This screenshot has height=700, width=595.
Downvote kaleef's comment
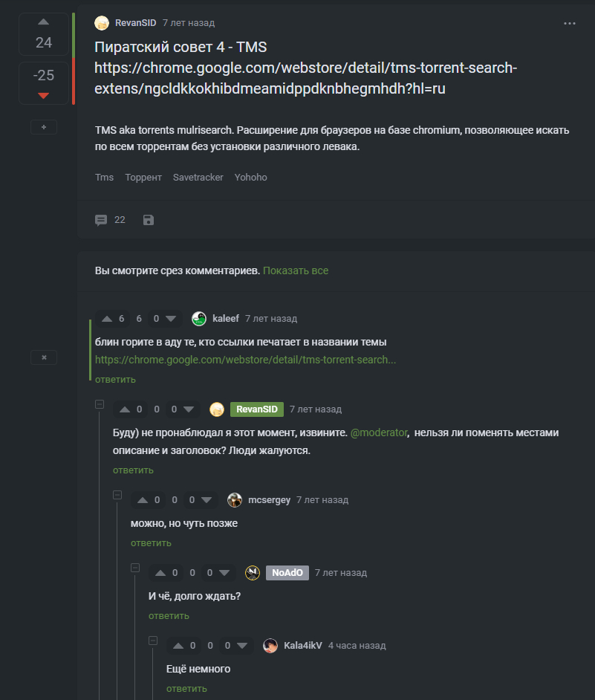tap(172, 319)
